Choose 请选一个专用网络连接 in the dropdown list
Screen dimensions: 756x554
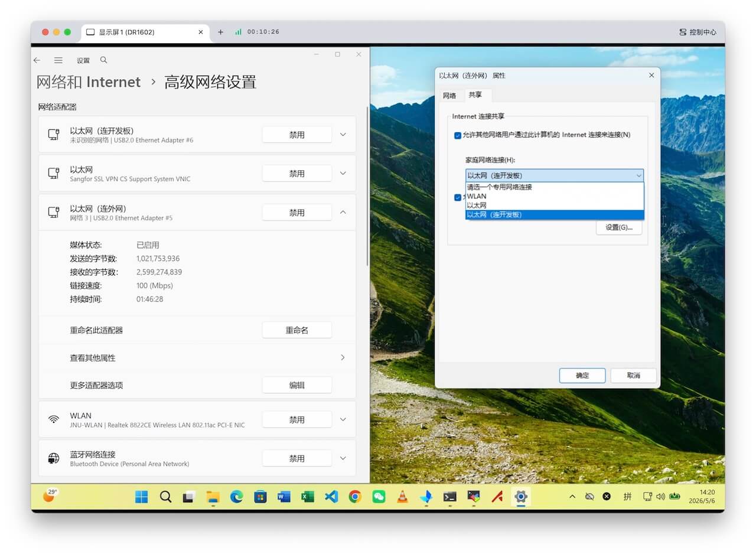[555, 187]
